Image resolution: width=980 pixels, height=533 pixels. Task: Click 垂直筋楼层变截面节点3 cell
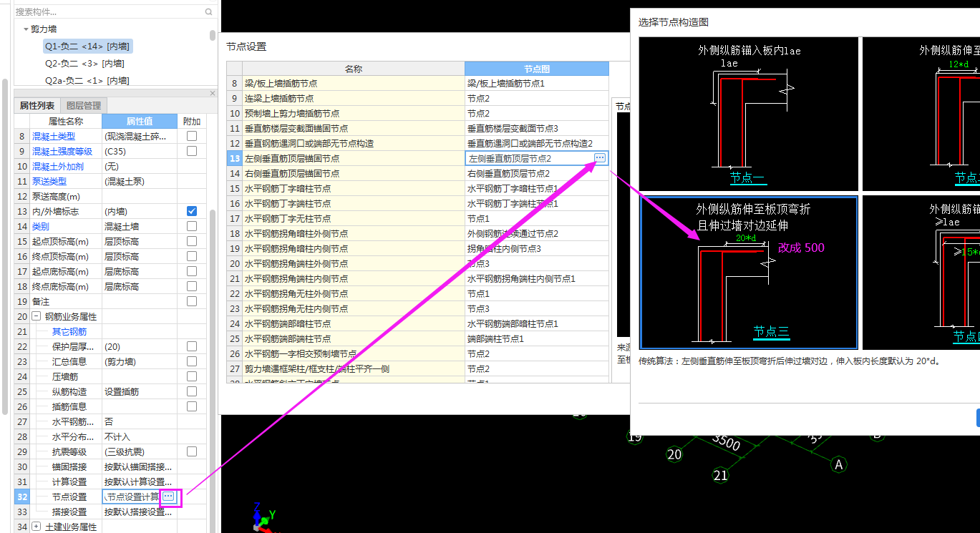click(537, 128)
